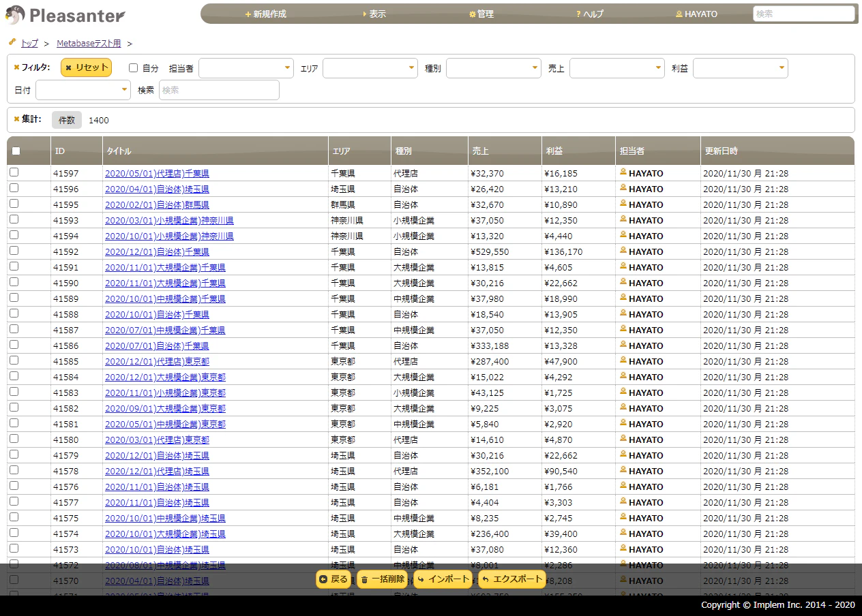Screen dimensions: 862x616
Task: Check the checkbox for row 41585
Action: (x=14, y=360)
